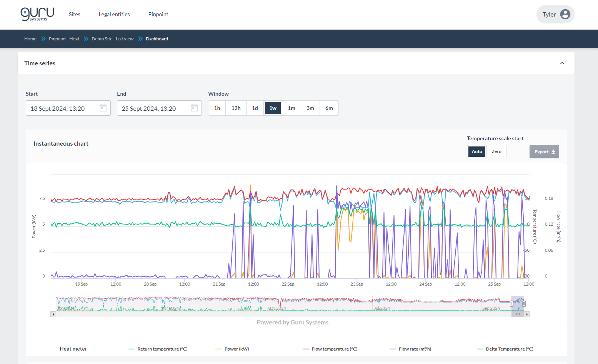Open the Sites menu
The image size is (598, 364).
pyautogui.click(x=75, y=14)
